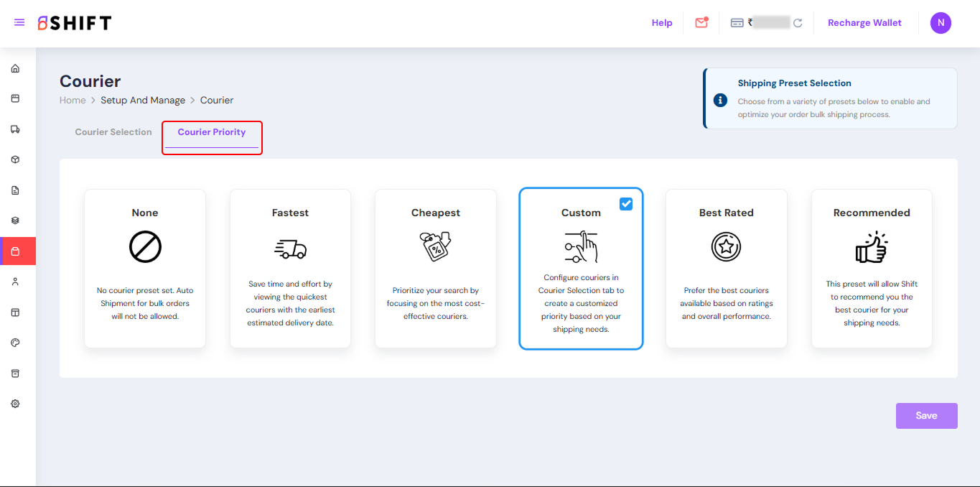The width and height of the screenshot is (980, 487).
Task: Open the palette sidebar icon
Action: pos(15,343)
